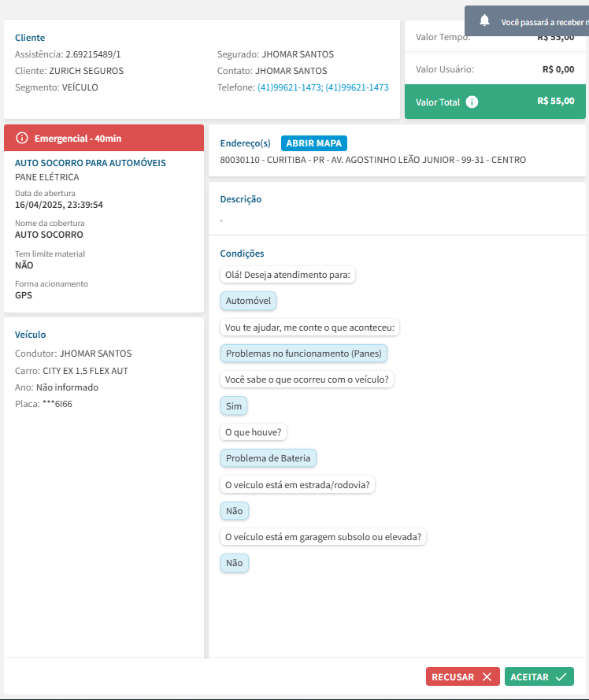Click the alert icon on Emergencial banner
The height and width of the screenshot is (700, 589).
22,138
